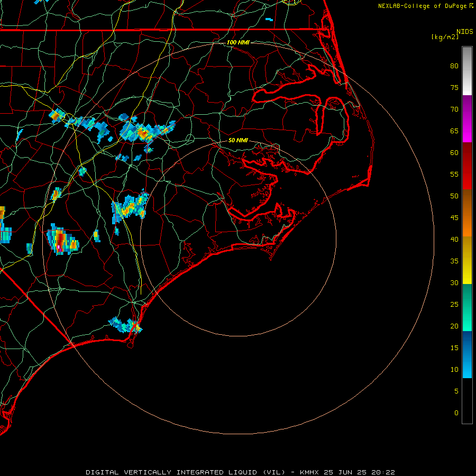
Task: Click the 40 value on the color scale
Action: pos(454,240)
